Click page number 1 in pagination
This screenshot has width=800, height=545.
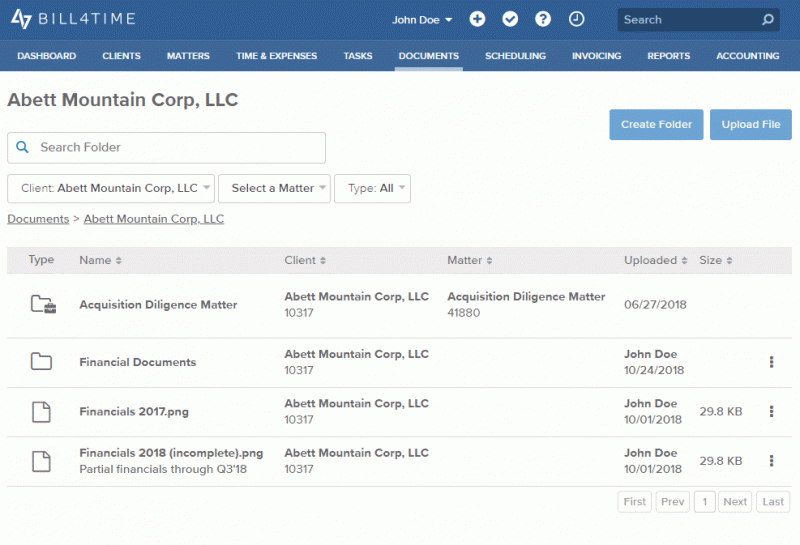[705, 502]
